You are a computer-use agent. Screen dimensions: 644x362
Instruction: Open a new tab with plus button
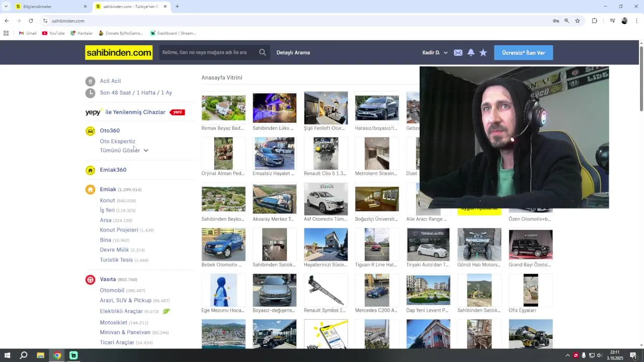click(x=177, y=7)
